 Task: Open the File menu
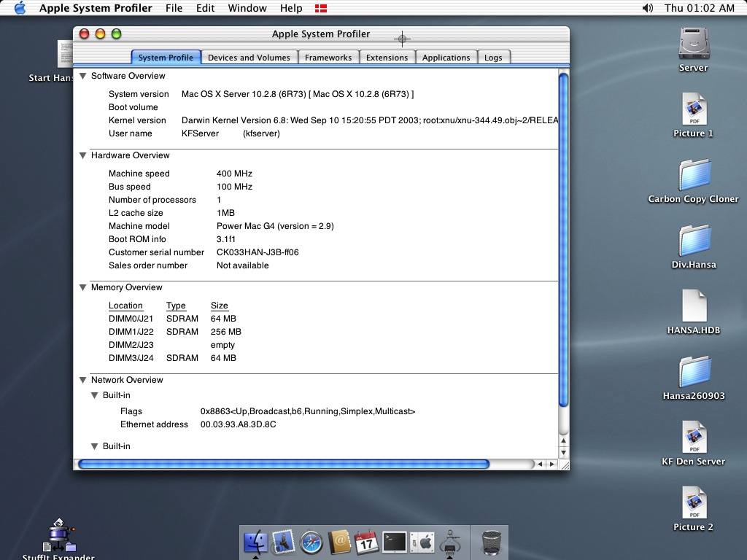point(174,8)
